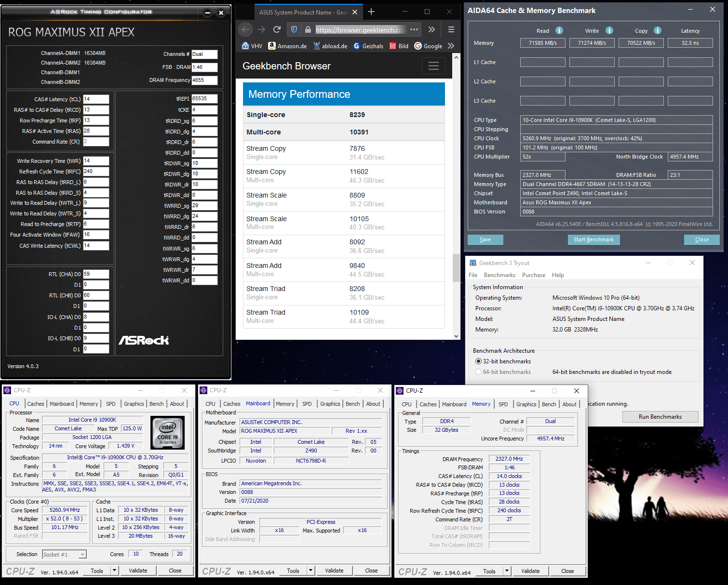Open the Help menu in Geekbench 3
This screenshot has width=728, height=585.
(x=558, y=275)
